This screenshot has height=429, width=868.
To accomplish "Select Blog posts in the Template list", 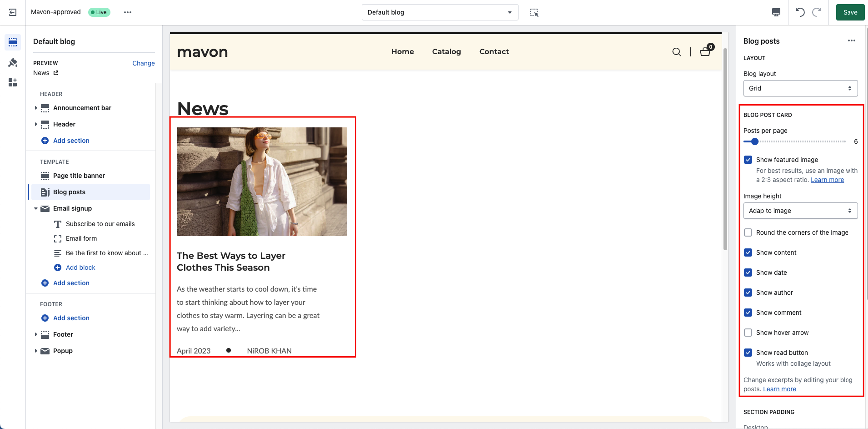I will 69,192.
